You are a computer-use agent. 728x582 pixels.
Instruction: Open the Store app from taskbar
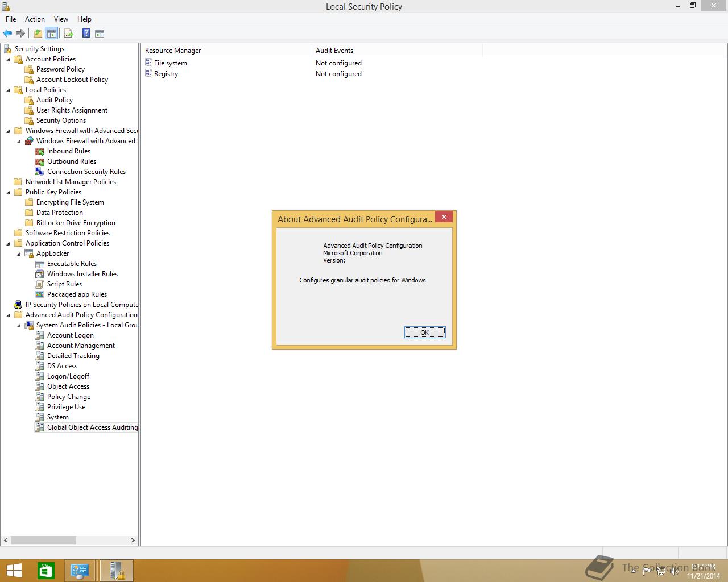coord(46,571)
